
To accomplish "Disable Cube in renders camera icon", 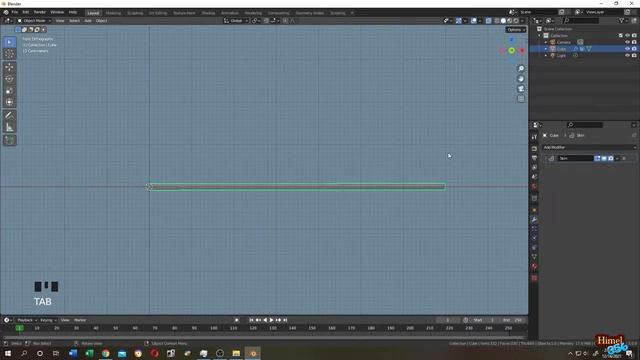I will pyautogui.click(x=634, y=49).
